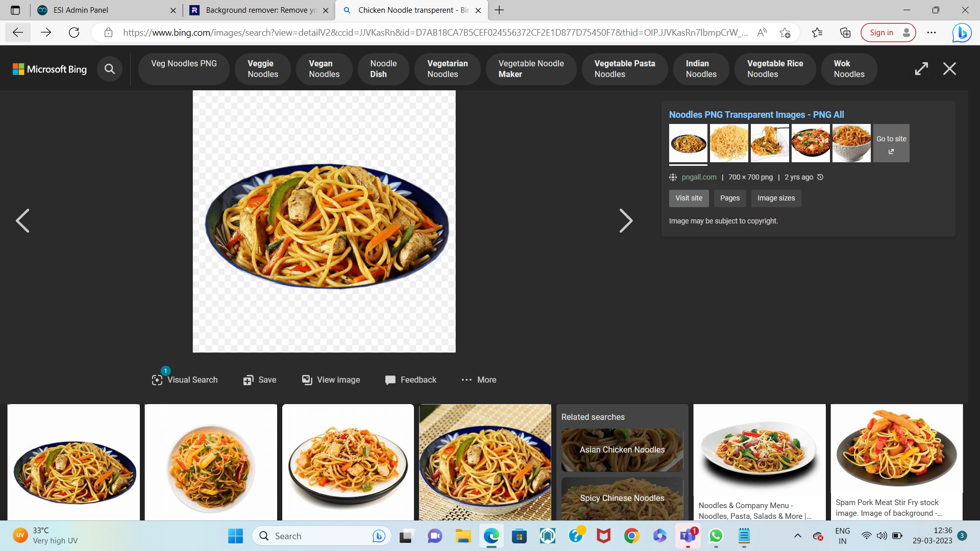Start Visual Search on image

(x=185, y=380)
